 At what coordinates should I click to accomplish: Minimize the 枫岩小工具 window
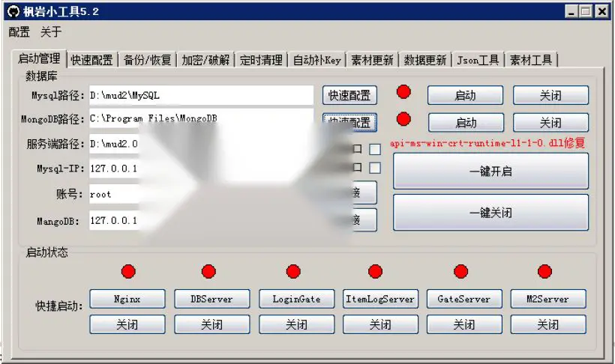571,11
